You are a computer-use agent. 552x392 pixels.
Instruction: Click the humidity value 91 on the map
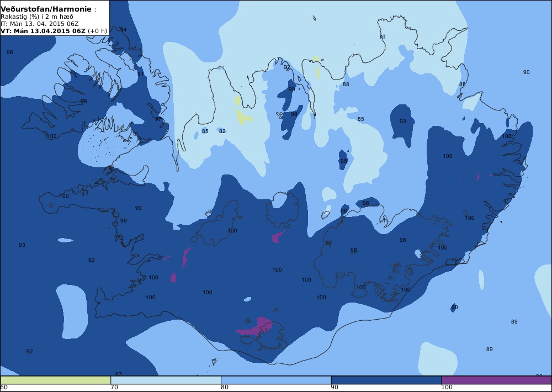point(141,75)
